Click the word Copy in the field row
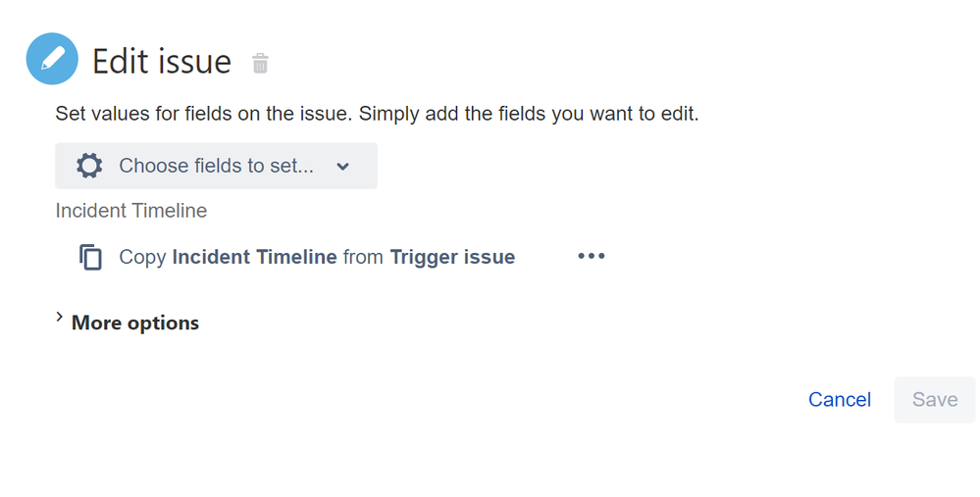Image resolution: width=980 pixels, height=497 pixels. (142, 257)
